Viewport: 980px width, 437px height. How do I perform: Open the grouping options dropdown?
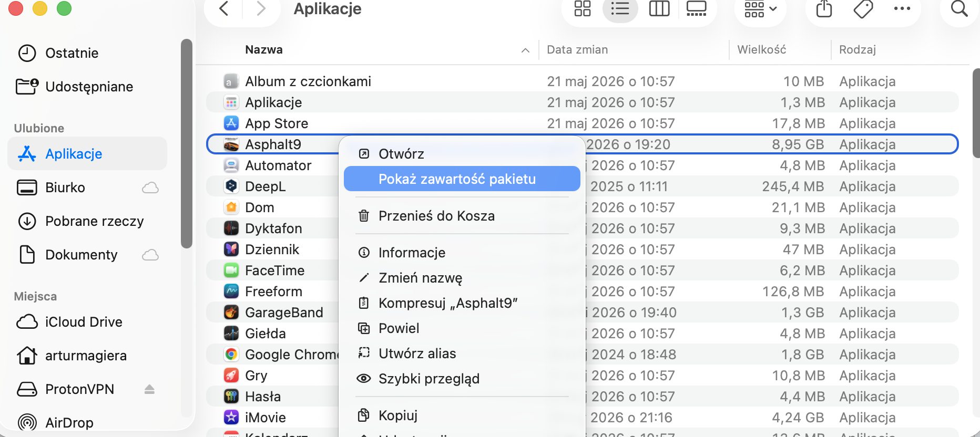760,8
